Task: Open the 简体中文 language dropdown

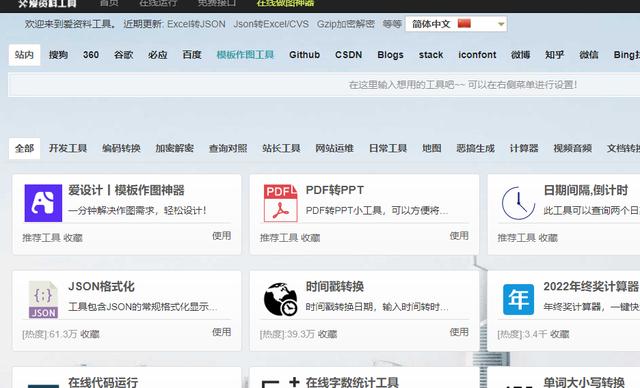Action: coord(456,24)
